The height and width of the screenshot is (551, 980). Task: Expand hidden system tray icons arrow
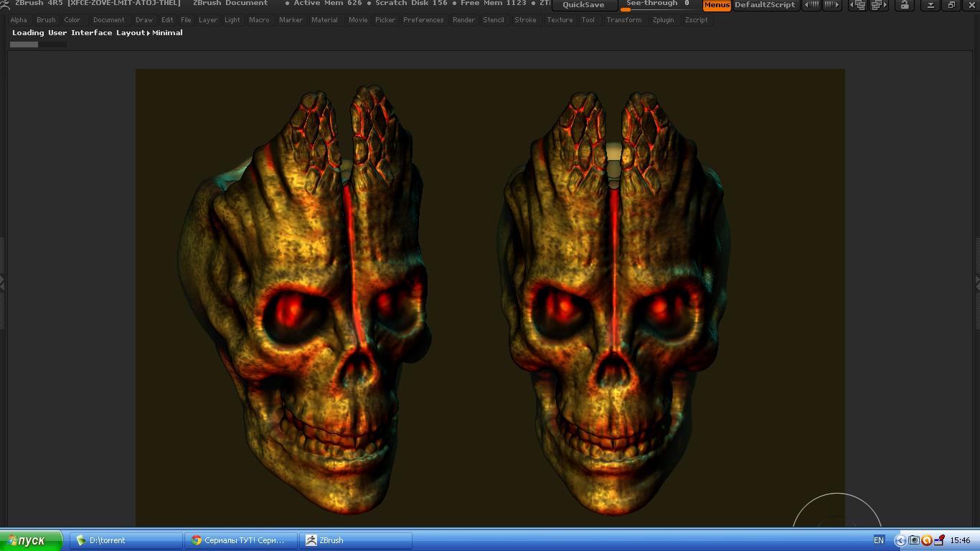click(x=900, y=540)
